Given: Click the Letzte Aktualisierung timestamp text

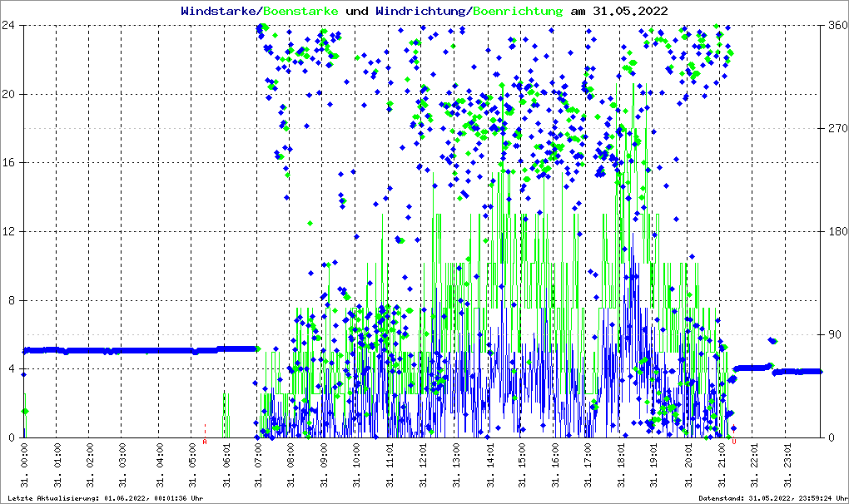Looking at the screenshot, I should click(x=103, y=498).
